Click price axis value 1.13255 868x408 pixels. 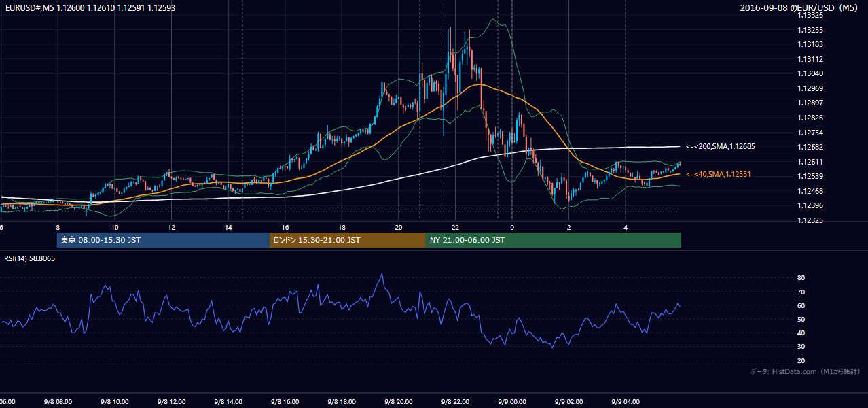pyautogui.click(x=810, y=30)
